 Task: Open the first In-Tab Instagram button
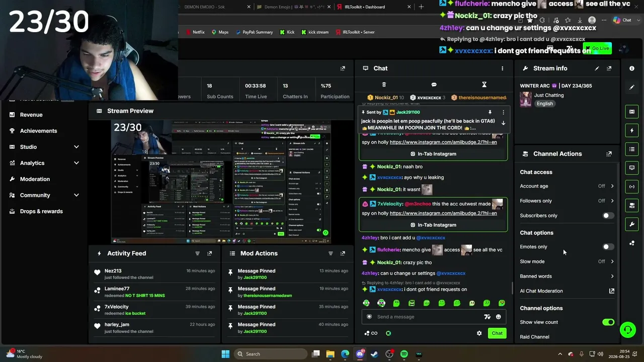click(x=433, y=154)
